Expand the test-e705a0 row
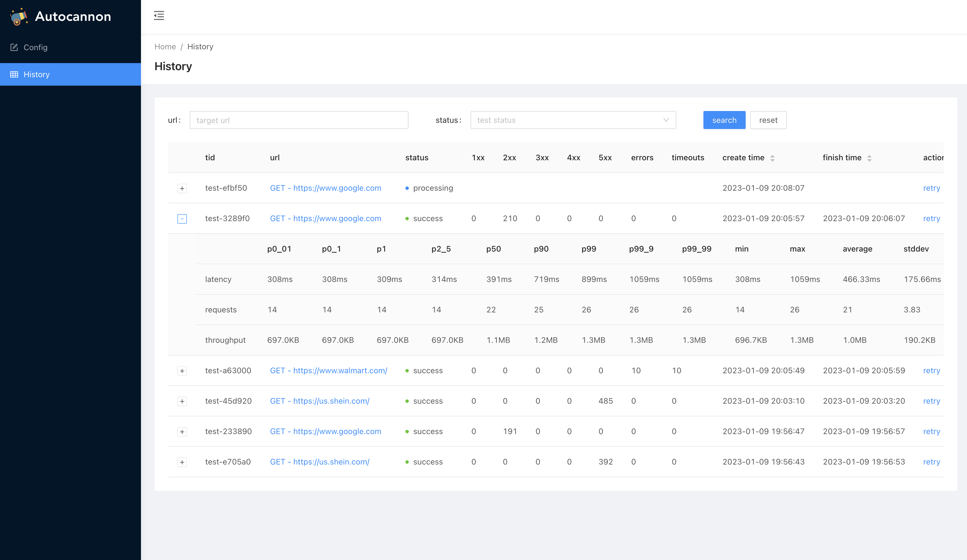Screen dimensions: 967x560 point(182,462)
